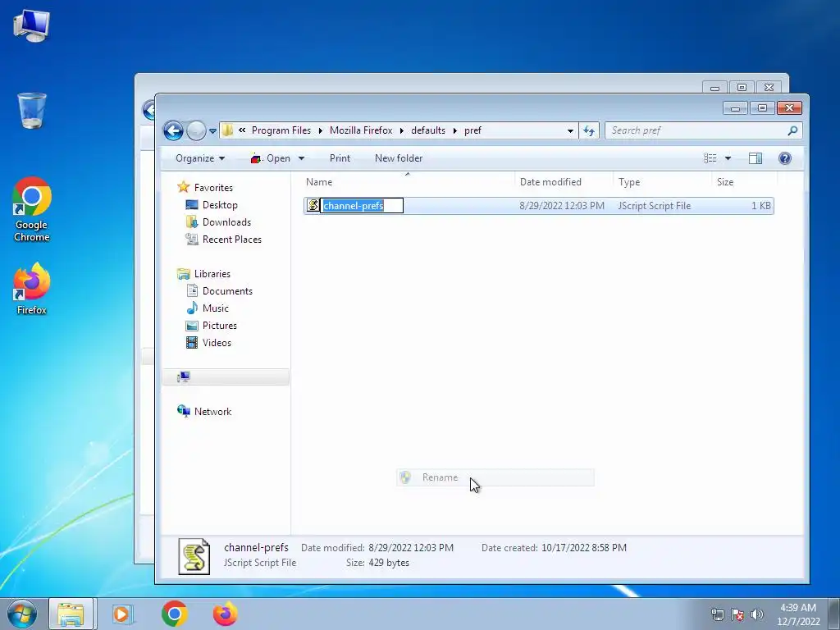Click the Date created value in details pane
Image resolution: width=840 pixels, height=630 pixels.
[584, 547]
